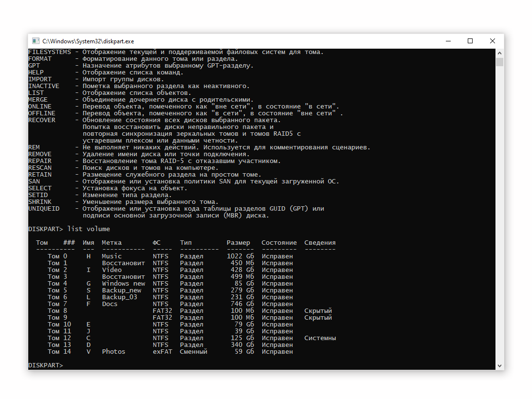Click the vertical scrollbar thumb
Image resolution: width=532 pixels, height=399 pixels.
coord(499,62)
